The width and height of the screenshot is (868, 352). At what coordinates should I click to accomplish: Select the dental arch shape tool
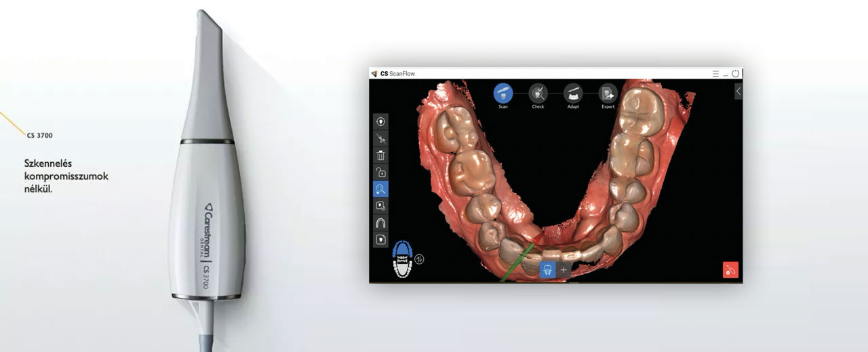(x=381, y=222)
